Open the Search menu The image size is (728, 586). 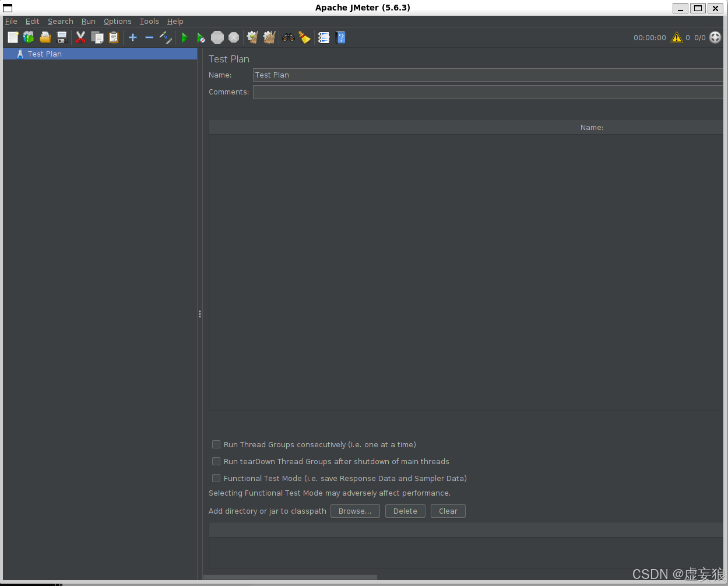[x=61, y=21]
